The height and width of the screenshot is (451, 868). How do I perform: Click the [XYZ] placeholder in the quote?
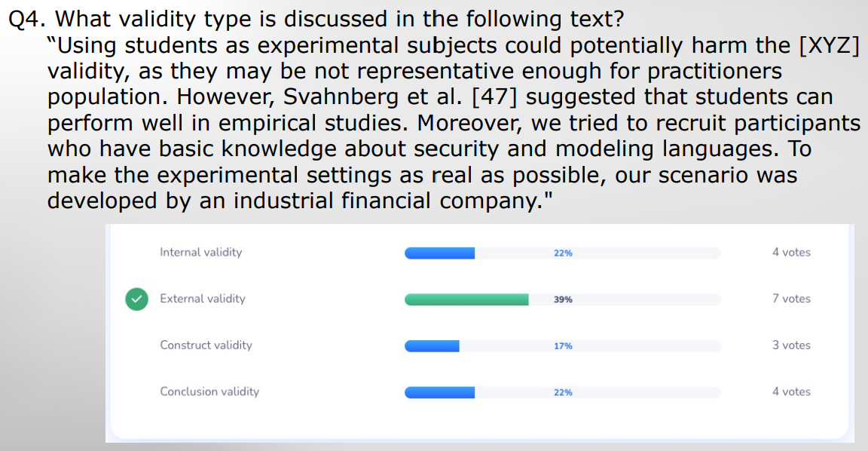pyautogui.click(x=828, y=45)
